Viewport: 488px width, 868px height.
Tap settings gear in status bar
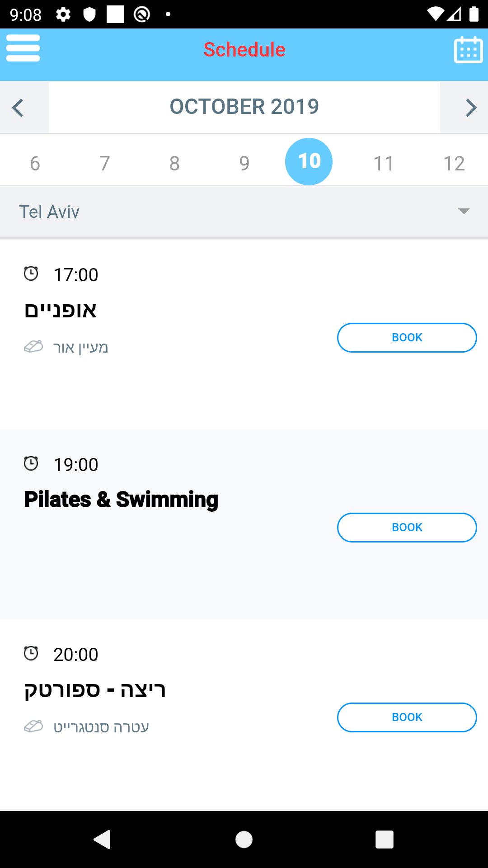pos(63,14)
